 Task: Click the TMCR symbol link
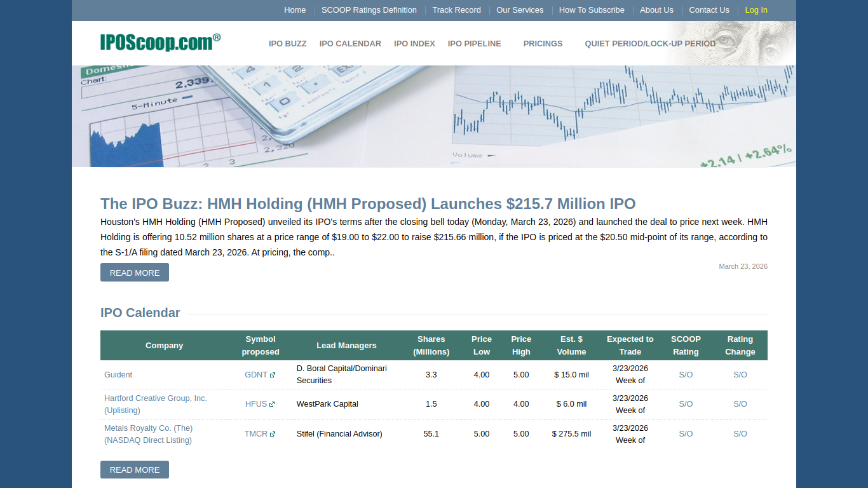pos(256,434)
